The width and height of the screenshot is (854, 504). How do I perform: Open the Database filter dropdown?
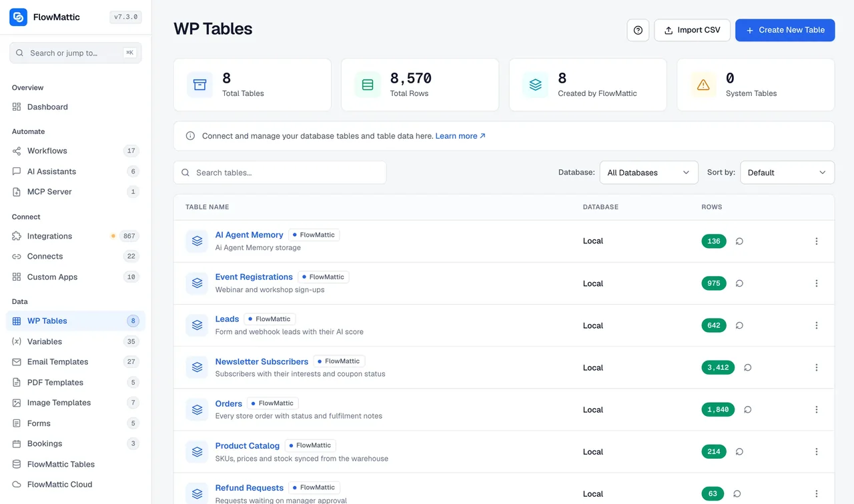649,173
